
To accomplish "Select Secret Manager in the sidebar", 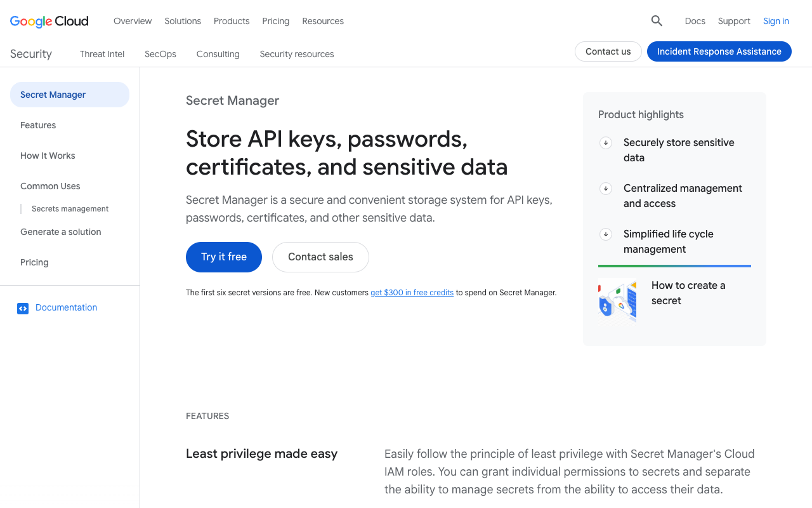I will pos(70,95).
